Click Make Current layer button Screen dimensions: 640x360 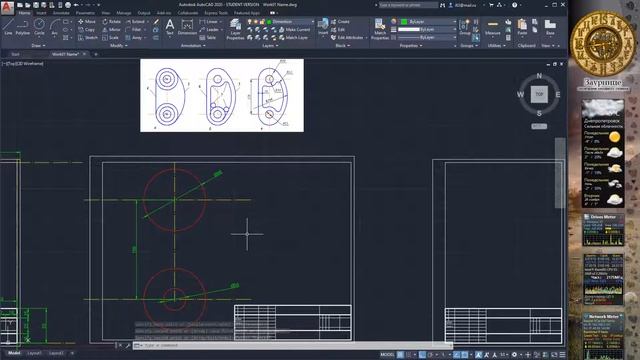coord(294,30)
